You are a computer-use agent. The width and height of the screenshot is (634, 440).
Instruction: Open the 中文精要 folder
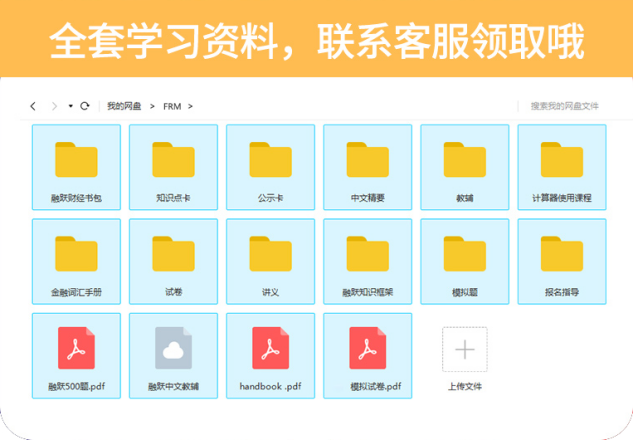[367, 163]
